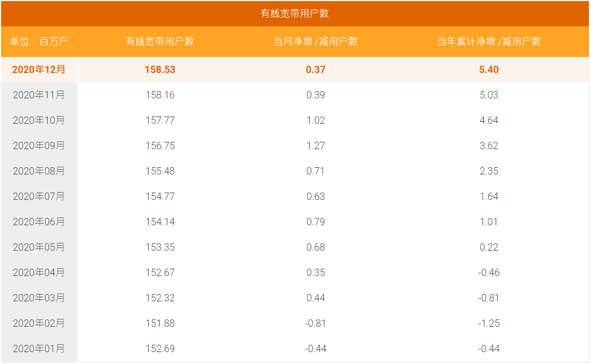Click the 当年累计净增/减用户数 column header
This screenshot has width=591, height=364.
[x=488, y=41]
